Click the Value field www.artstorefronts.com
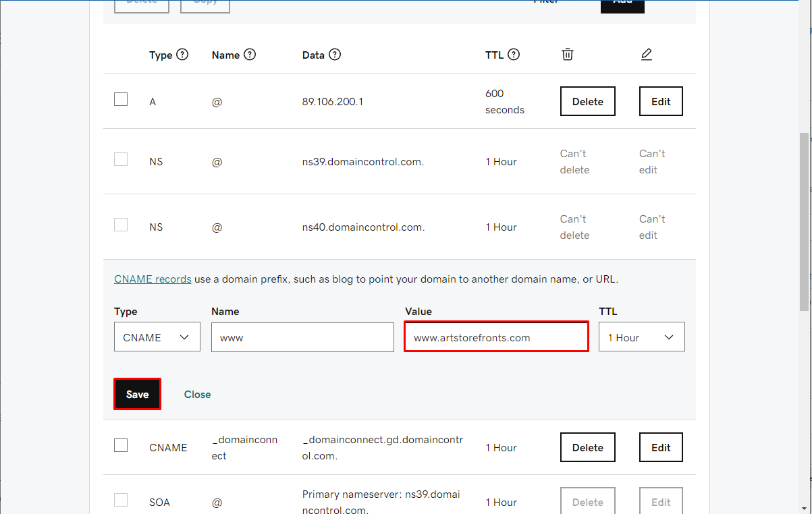 (496, 337)
